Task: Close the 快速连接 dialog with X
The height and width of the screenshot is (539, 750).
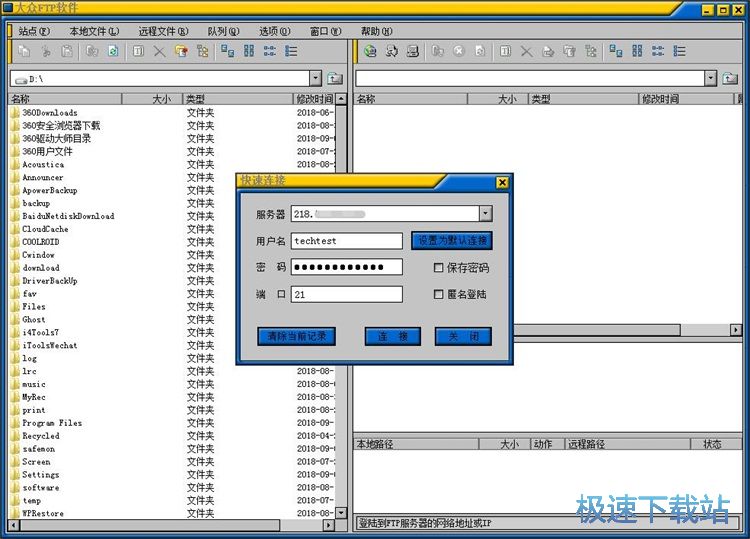Action: pyautogui.click(x=502, y=182)
